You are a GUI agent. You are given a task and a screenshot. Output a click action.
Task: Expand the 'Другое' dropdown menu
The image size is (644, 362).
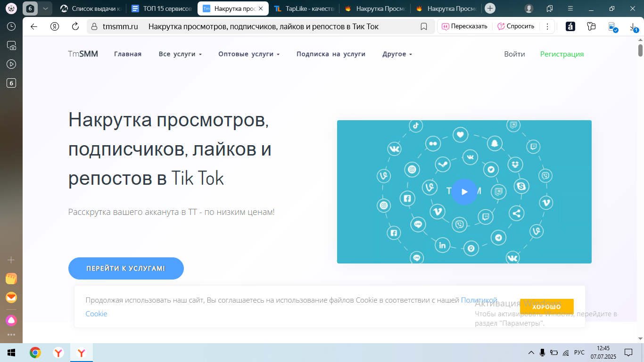pos(397,54)
